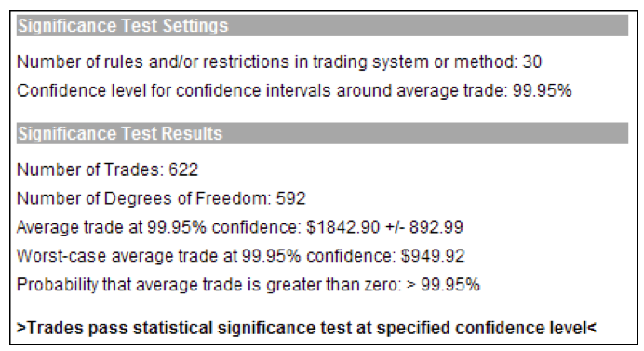Click the word Settings in first header
Image resolution: width=644 pixels, height=351 pixels.
pos(195,25)
